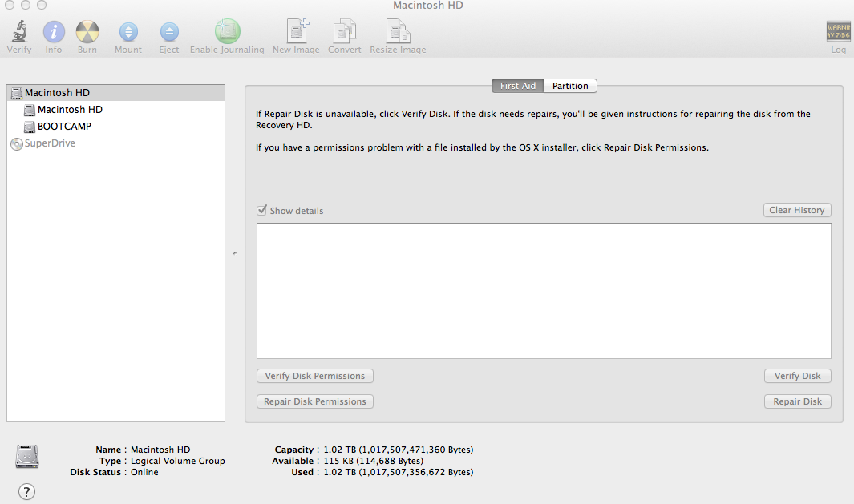Click the Logical Volume Group type text
The image size is (854, 504).
click(177, 461)
